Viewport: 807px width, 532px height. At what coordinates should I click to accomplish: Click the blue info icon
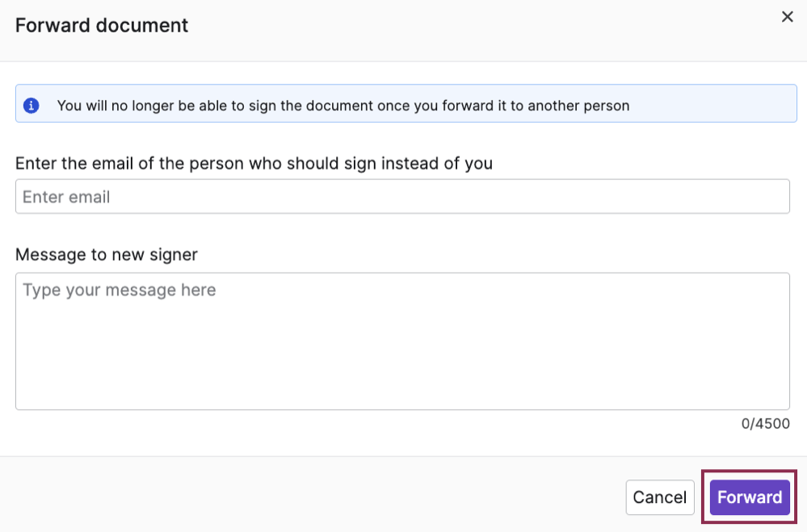coord(32,106)
